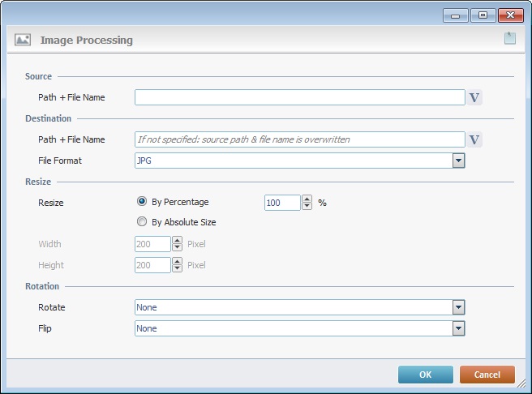Click the OK button
The image size is (532, 394).
pyautogui.click(x=425, y=375)
